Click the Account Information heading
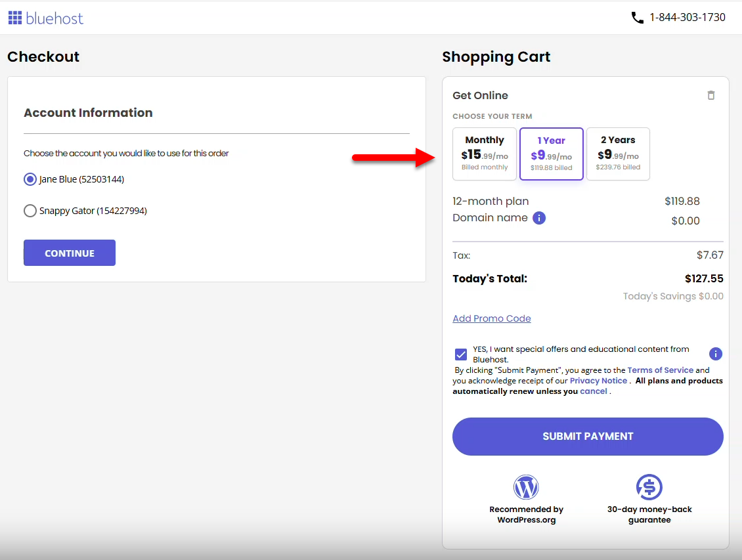The image size is (742, 560). coord(88,112)
